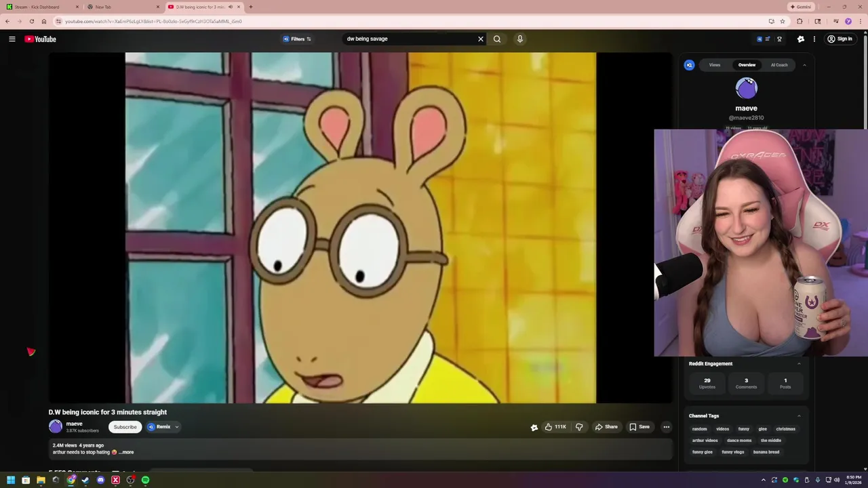This screenshot has height=488, width=868.
Task: Start voice search with the microphone icon
Action: tap(520, 39)
